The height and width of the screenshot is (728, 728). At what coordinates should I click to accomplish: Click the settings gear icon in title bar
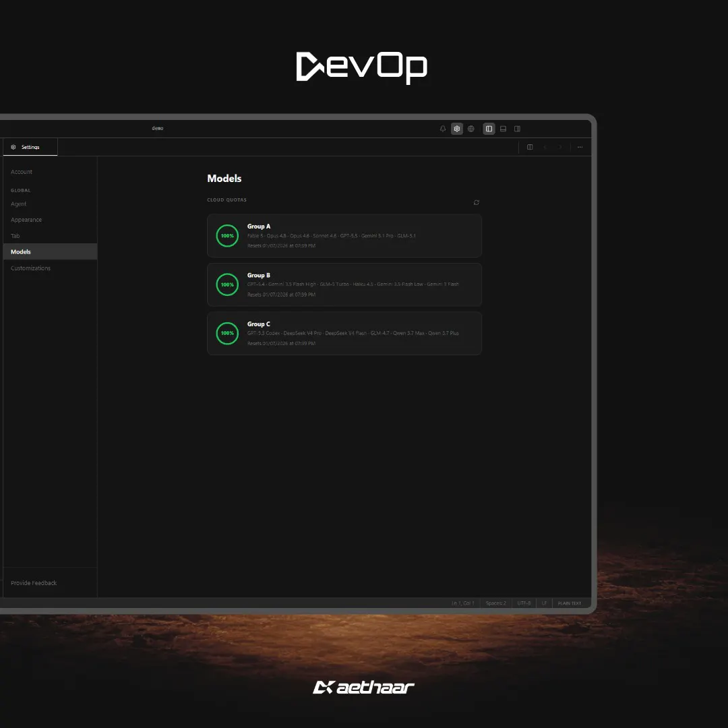[457, 129]
